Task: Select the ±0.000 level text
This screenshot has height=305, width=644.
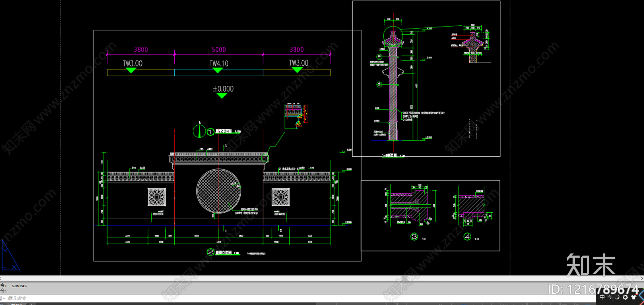Action: pyautogui.click(x=223, y=89)
